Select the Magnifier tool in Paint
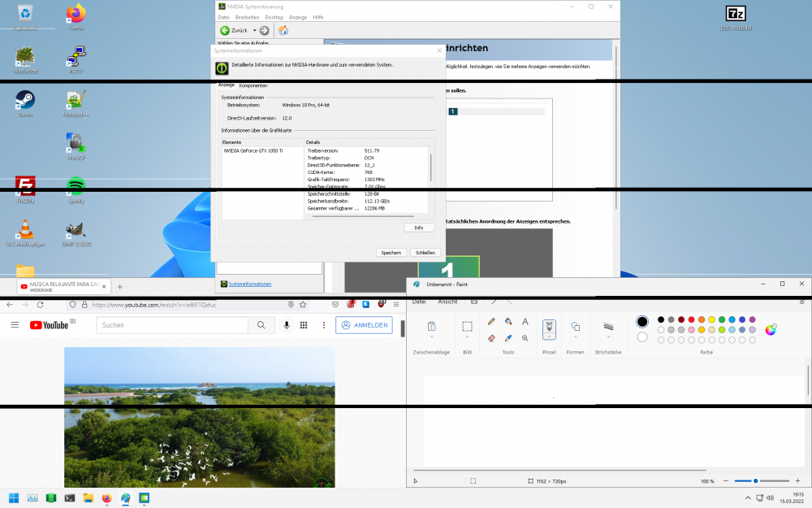Screen dimensions: 812x508 pos(525,338)
